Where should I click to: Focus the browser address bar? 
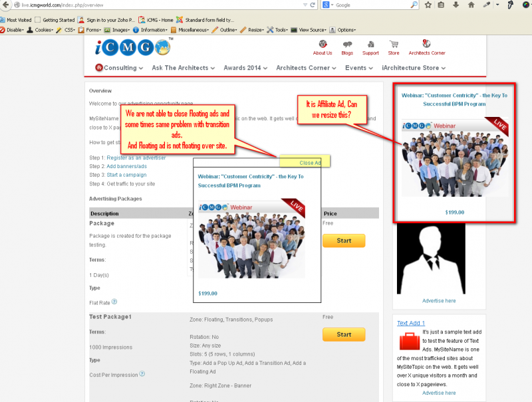[x=160, y=5]
